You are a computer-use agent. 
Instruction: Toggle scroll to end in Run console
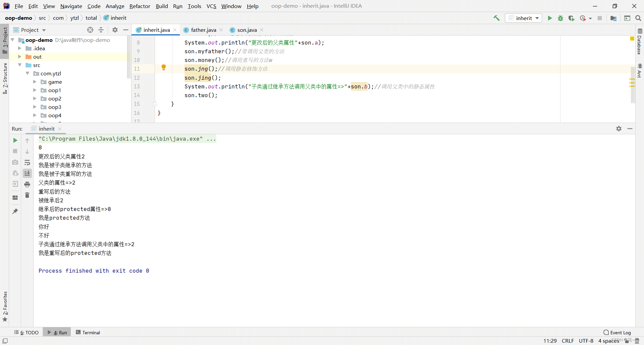[27, 173]
